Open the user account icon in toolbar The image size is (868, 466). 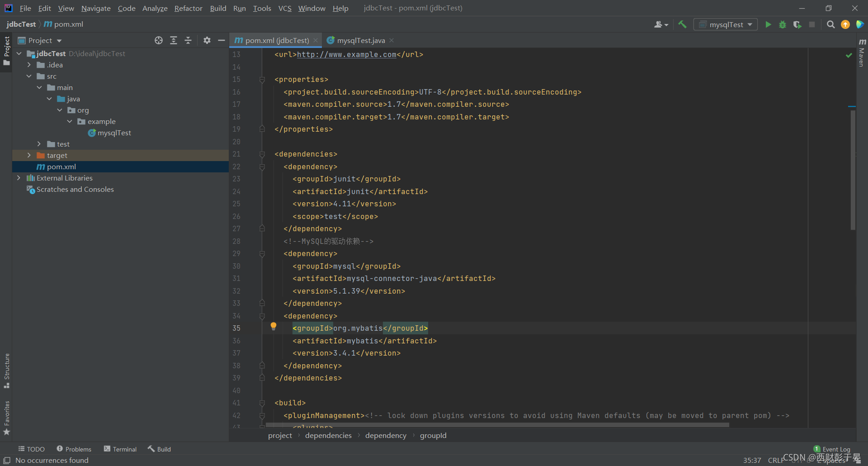pos(661,24)
